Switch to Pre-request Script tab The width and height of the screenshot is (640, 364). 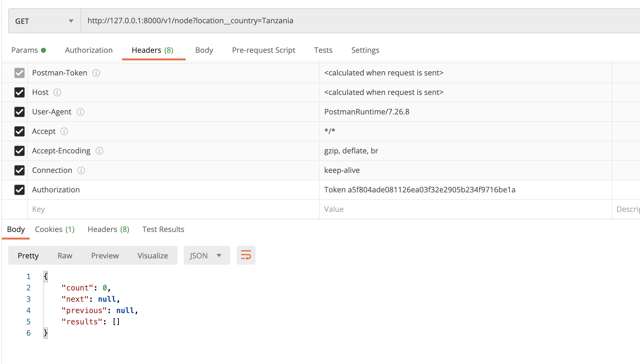[x=263, y=50]
